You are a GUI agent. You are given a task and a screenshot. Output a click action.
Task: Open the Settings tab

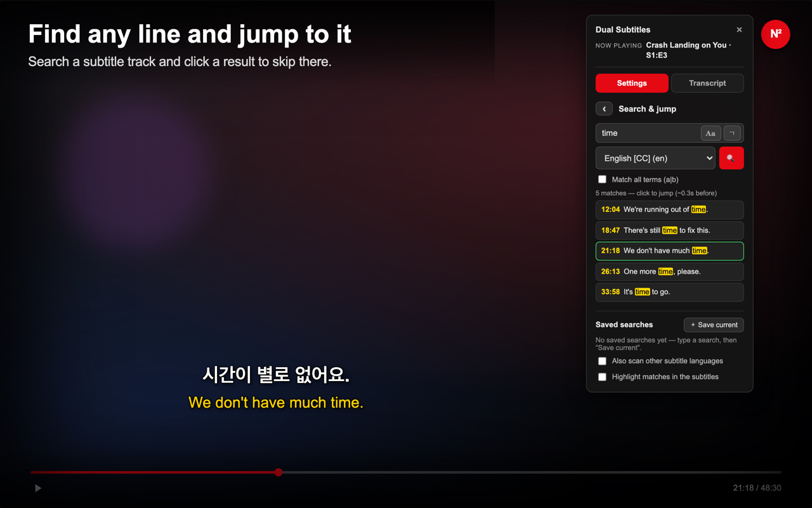click(x=632, y=83)
